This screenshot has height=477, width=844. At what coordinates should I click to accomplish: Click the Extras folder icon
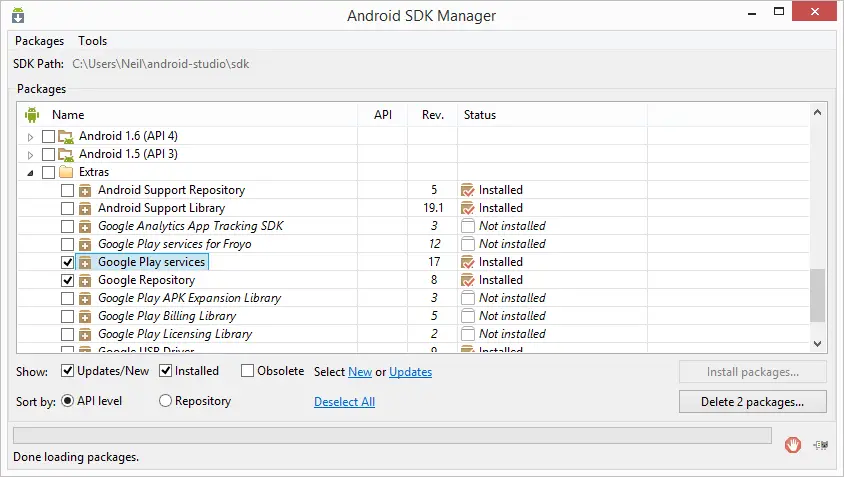pos(66,172)
